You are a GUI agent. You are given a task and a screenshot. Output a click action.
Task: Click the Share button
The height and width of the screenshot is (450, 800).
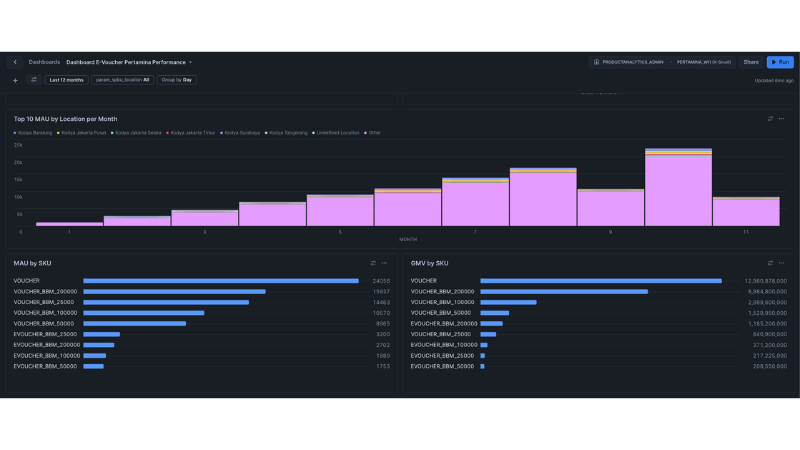[x=751, y=62]
